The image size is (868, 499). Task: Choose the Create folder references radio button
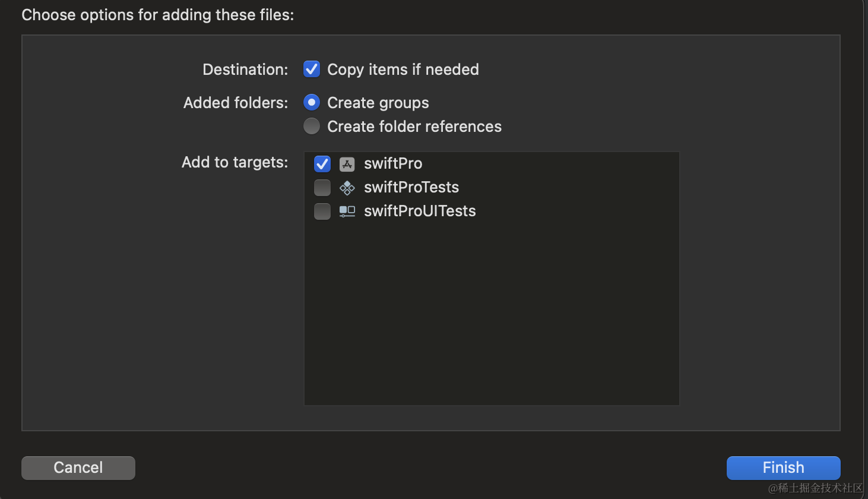click(x=312, y=127)
